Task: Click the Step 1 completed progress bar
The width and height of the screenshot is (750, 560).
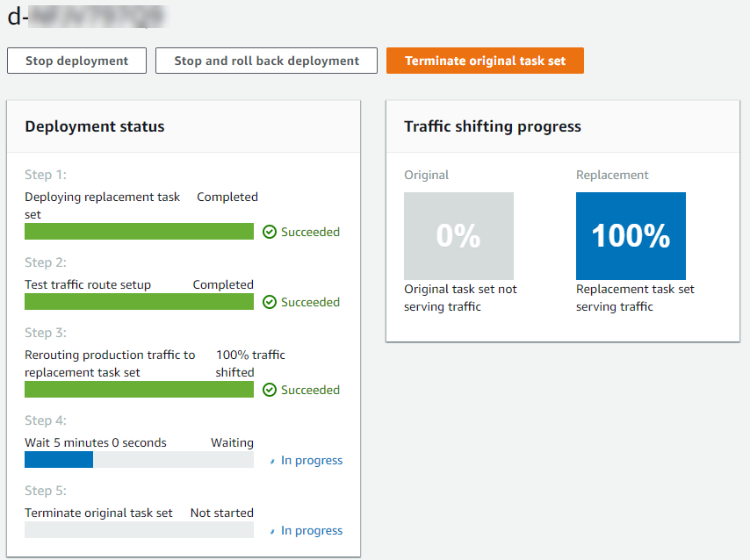Action: click(139, 231)
